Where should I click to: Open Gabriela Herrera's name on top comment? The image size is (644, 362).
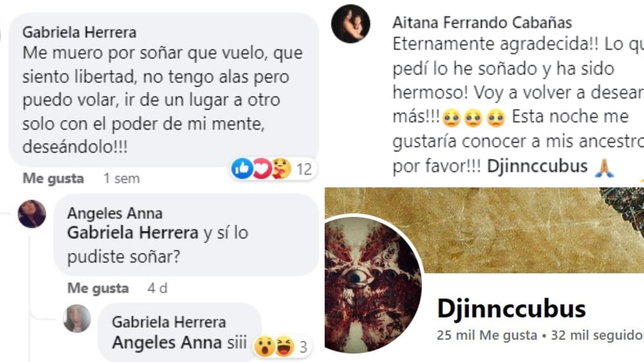(x=79, y=33)
